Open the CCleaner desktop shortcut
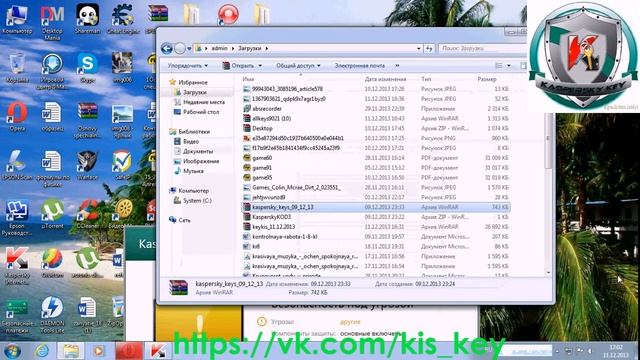The height and width of the screenshot is (360, 640). pyautogui.click(x=87, y=214)
